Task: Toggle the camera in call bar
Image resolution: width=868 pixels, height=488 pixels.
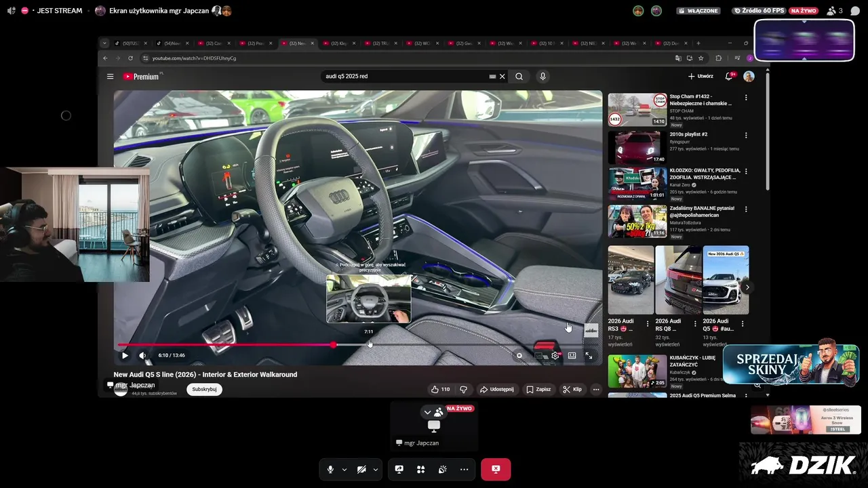Action: (361, 469)
